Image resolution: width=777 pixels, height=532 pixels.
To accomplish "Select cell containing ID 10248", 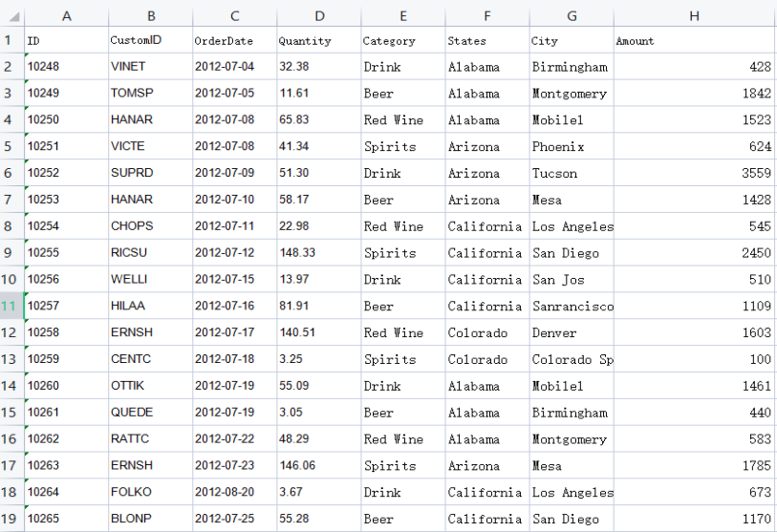I will pos(66,67).
